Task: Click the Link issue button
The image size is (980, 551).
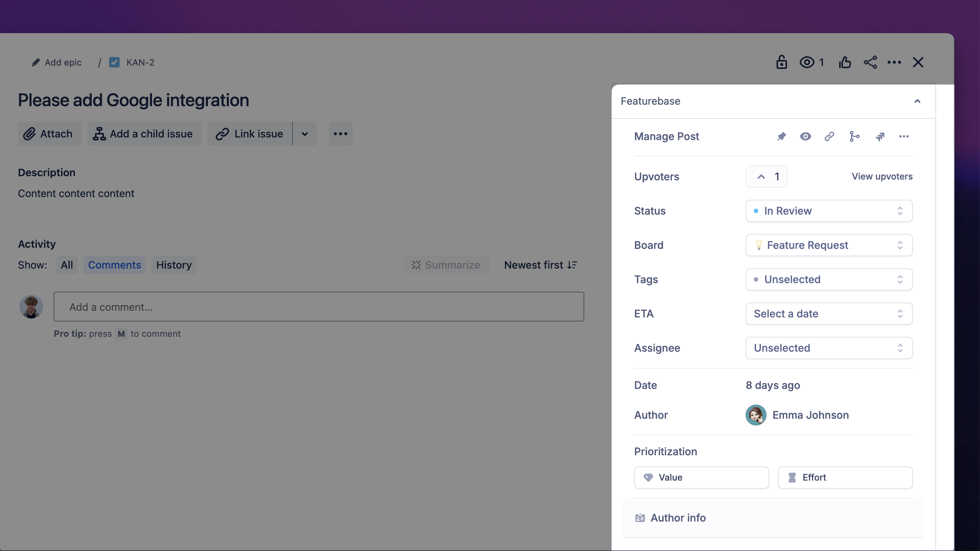Action: click(x=250, y=133)
